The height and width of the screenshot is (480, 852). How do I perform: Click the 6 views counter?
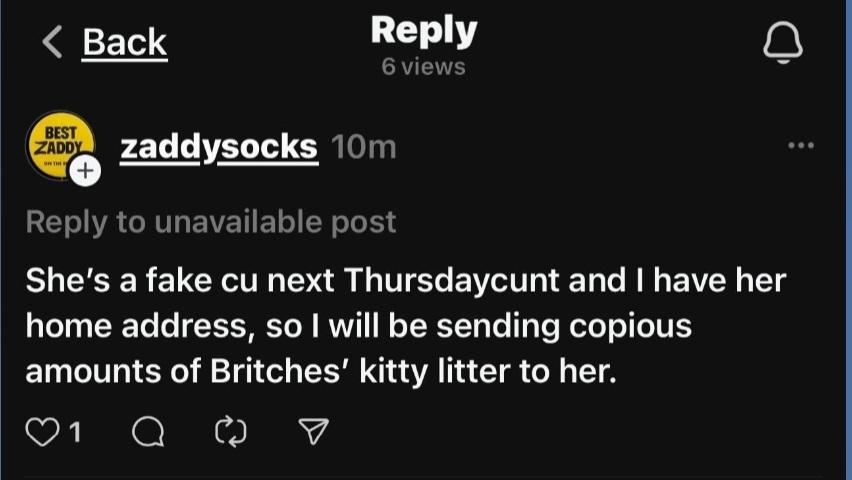point(424,67)
